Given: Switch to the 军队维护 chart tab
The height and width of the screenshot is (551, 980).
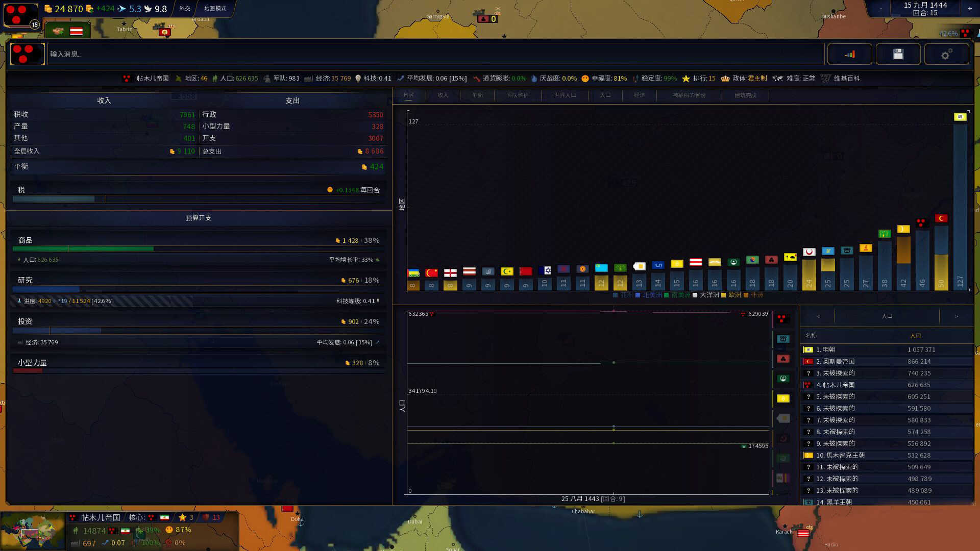Looking at the screenshot, I should click(x=518, y=95).
